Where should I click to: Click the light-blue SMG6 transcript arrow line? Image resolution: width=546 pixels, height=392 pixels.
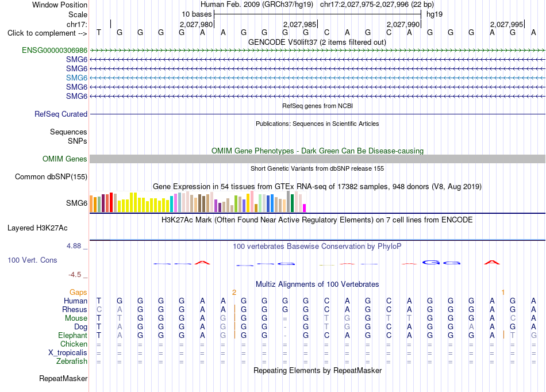[317, 78]
